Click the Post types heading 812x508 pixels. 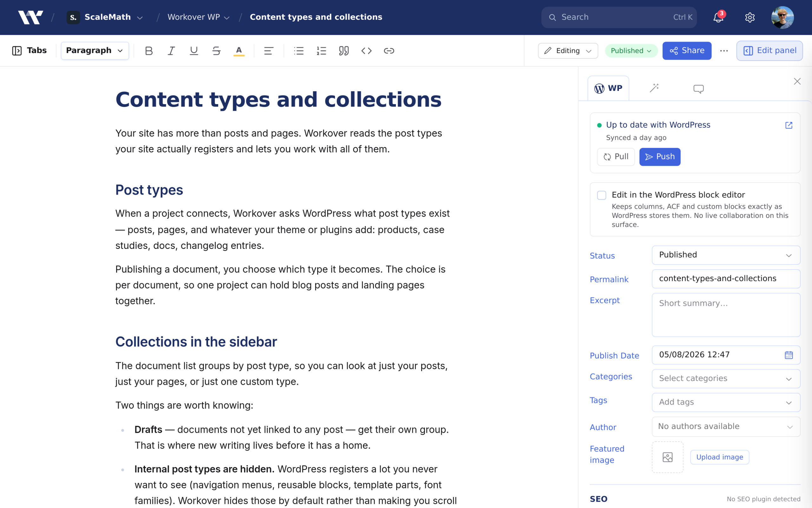tap(149, 190)
